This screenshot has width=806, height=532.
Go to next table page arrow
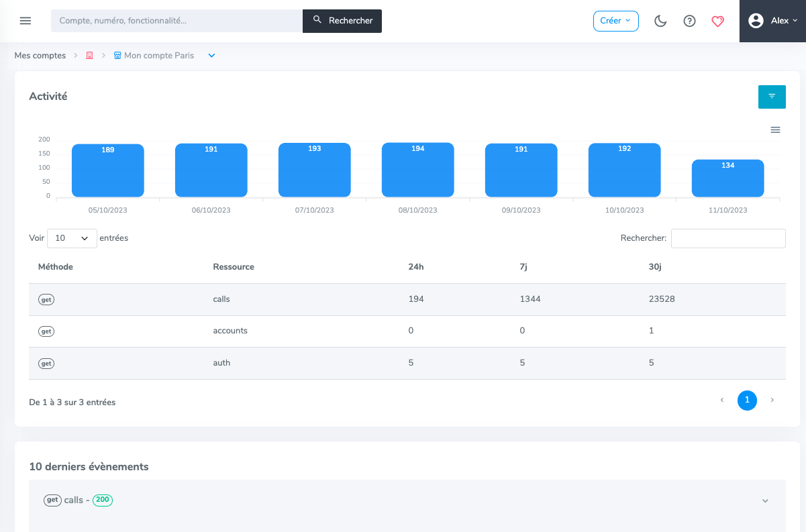pyautogui.click(x=772, y=401)
